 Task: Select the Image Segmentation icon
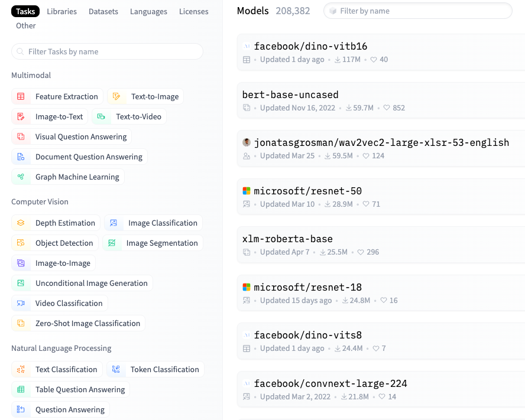(x=112, y=243)
